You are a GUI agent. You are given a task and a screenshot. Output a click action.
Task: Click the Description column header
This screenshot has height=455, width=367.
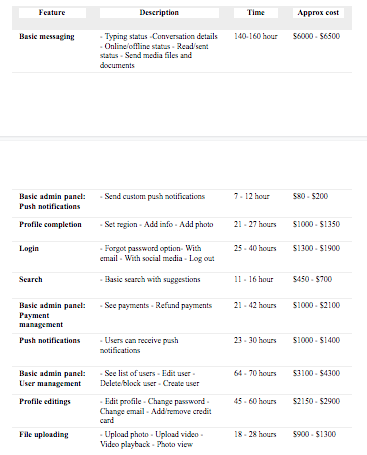(x=159, y=13)
